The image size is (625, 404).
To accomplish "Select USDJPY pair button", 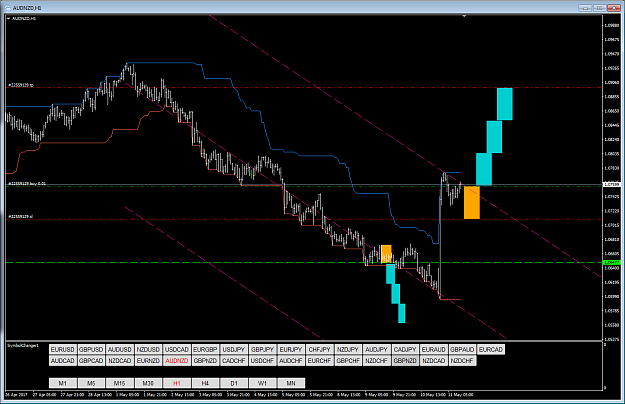I will (x=234, y=349).
